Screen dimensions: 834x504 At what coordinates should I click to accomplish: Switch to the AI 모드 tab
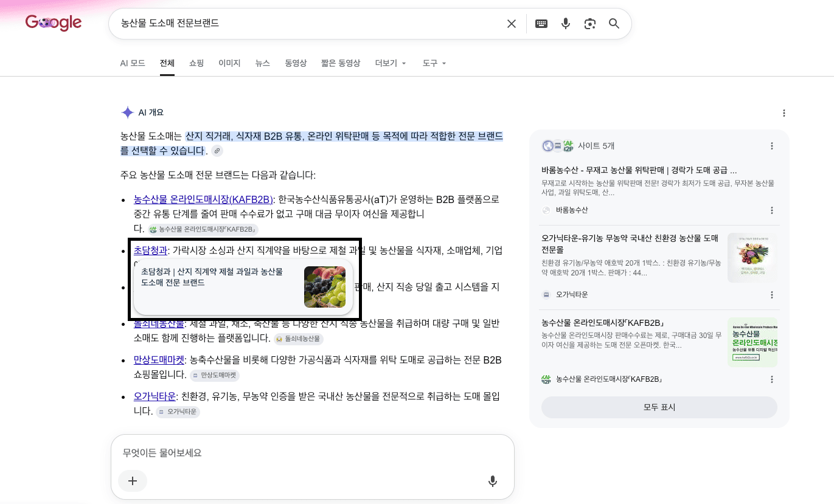[x=133, y=63]
